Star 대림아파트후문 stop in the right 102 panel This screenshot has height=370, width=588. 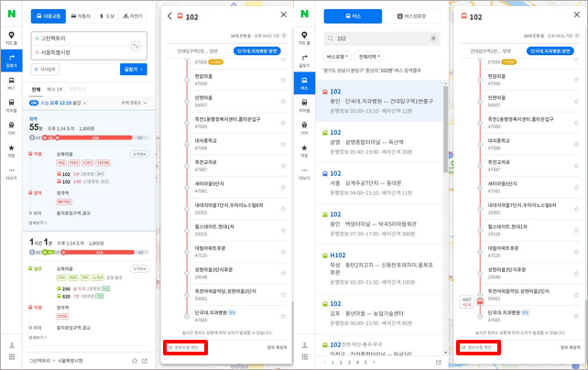tap(576, 252)
